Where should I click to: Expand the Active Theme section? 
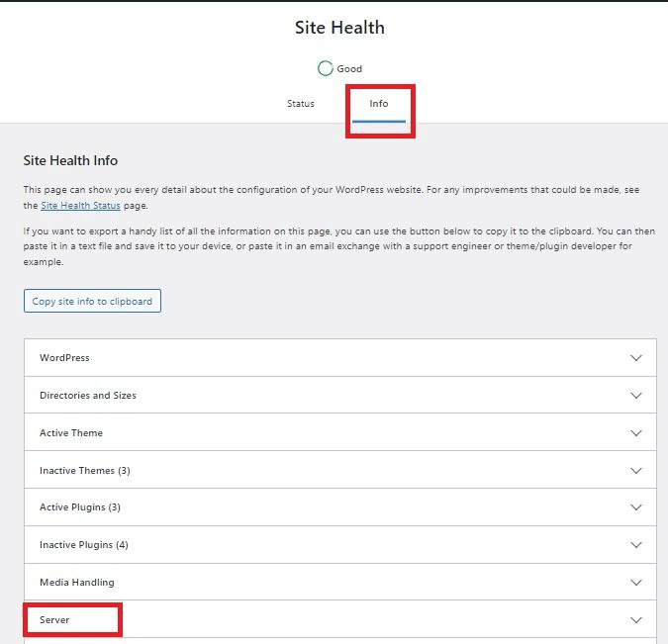(x=71, y=433)
